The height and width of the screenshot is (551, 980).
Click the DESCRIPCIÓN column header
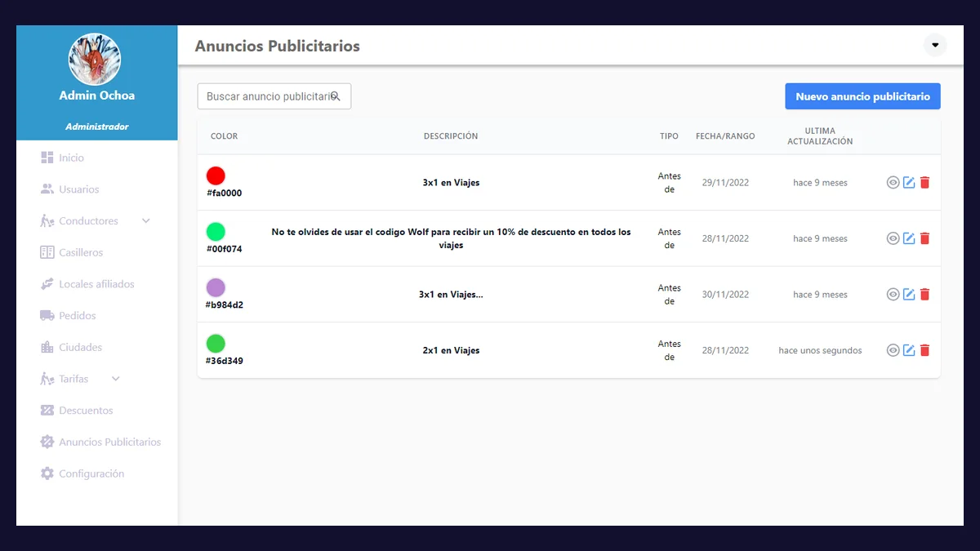451,136
